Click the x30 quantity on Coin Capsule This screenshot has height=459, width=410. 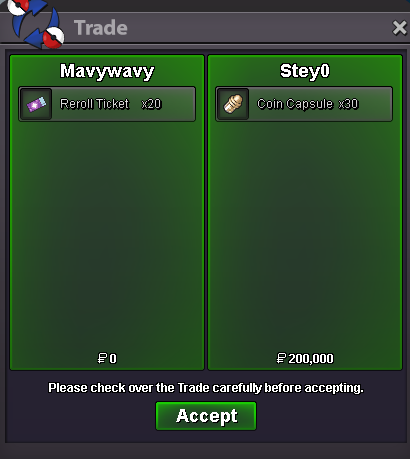(x=348, y=104)
